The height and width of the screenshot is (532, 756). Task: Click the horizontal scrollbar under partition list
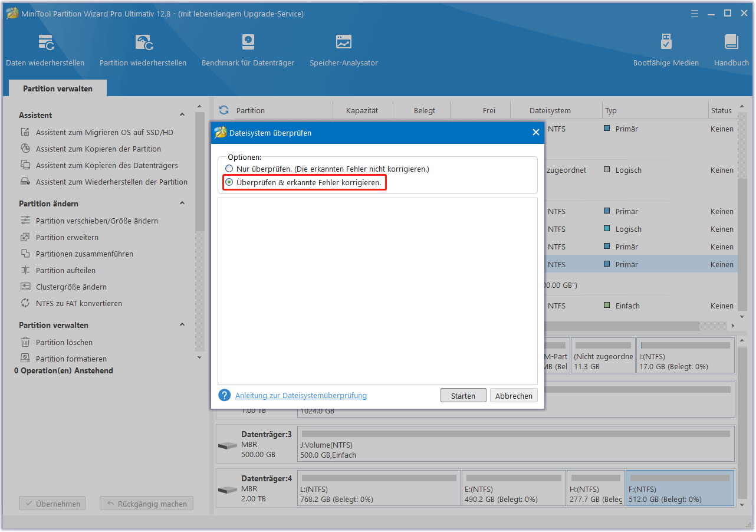pos(621,326)
